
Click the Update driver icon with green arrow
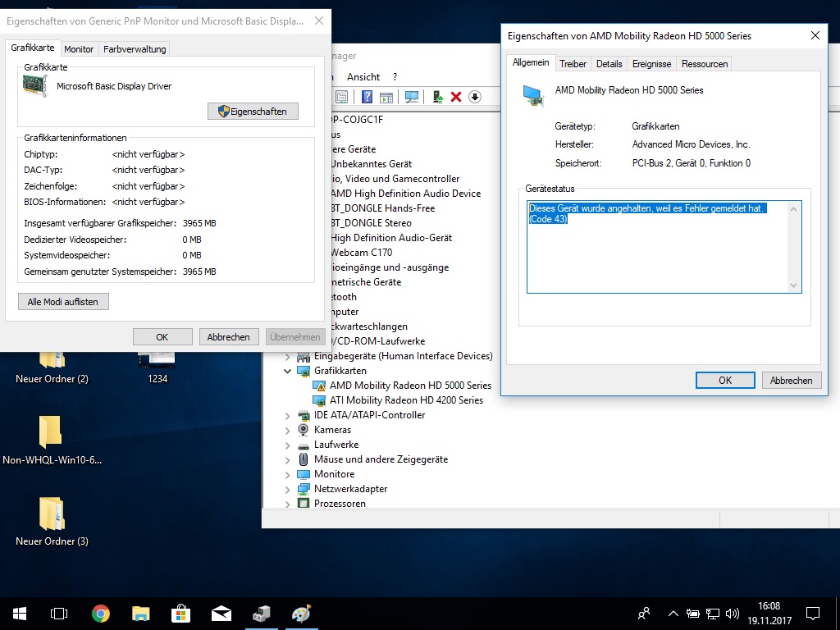438,97
